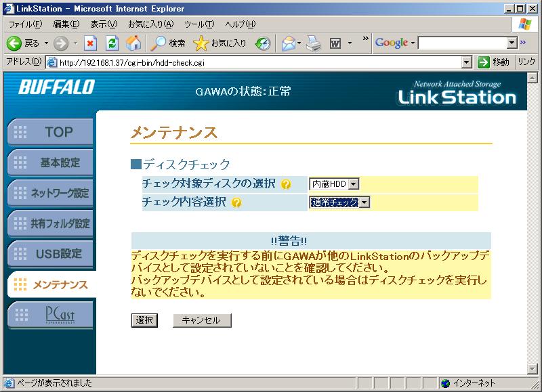Click the Print icon in toolbar

click(x=314, y=43)
